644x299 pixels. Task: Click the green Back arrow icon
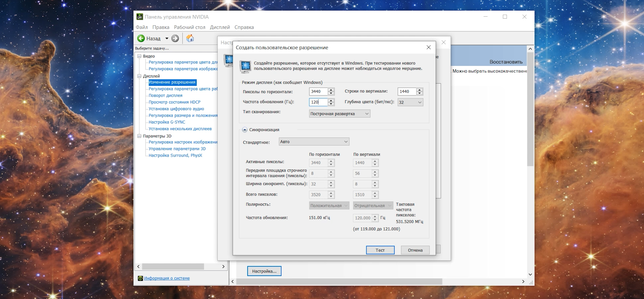tap(141, 39)
